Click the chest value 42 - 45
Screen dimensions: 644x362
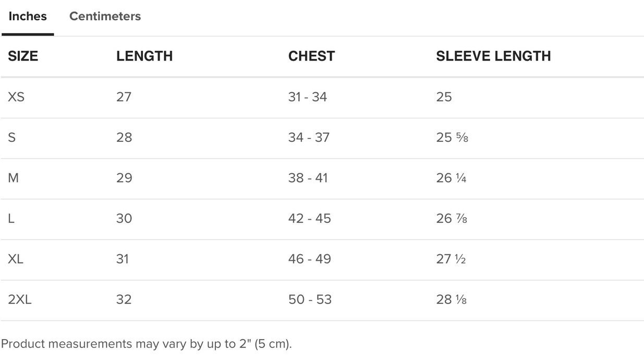(x=310, y=219)
